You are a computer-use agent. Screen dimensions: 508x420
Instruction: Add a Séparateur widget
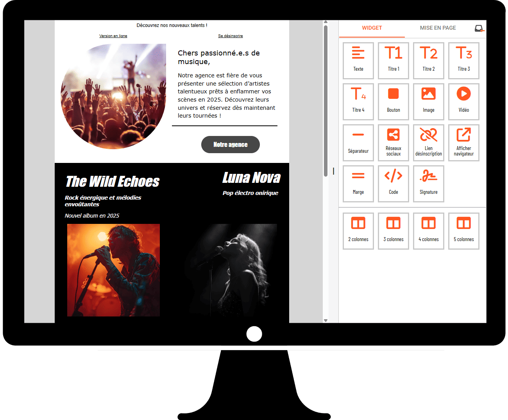pos(358,143)
